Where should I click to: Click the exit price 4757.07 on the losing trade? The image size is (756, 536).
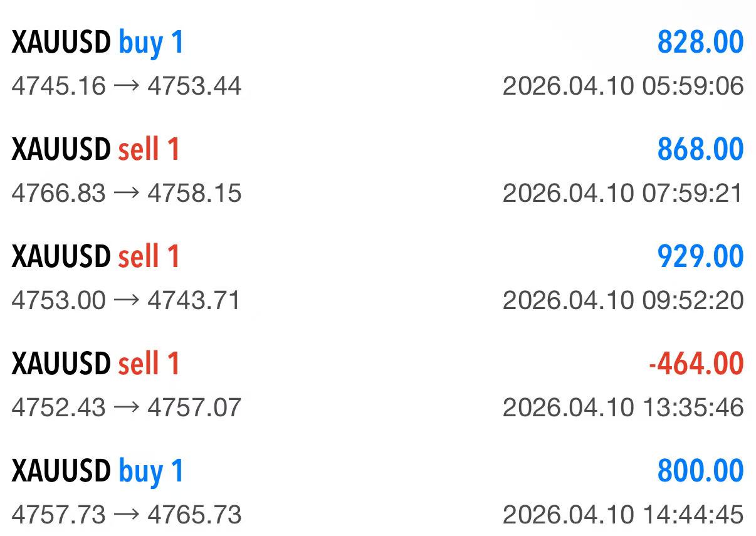tap(196, 407)
